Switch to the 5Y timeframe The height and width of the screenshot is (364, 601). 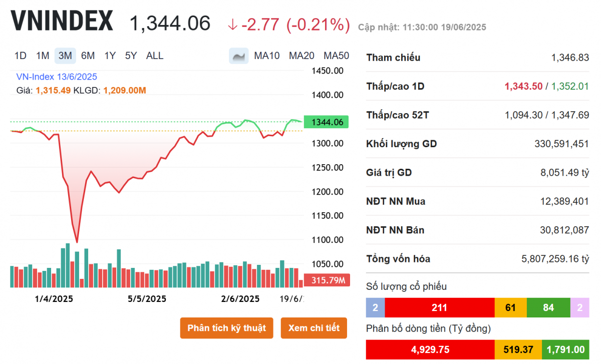tap(131, 56)
